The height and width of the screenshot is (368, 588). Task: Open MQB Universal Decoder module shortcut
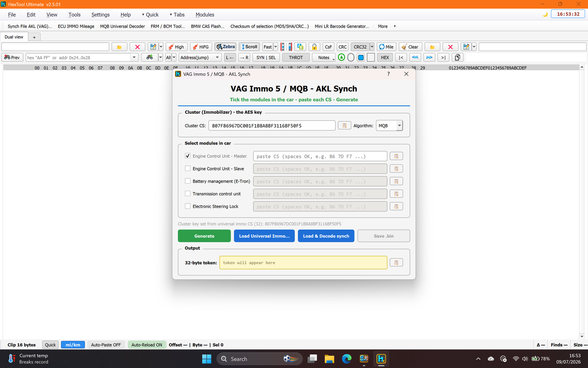(x=122, y=26)
